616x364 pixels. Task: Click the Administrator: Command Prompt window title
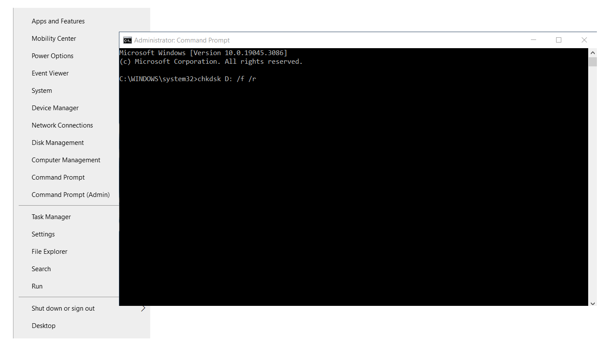pos(182,40)
